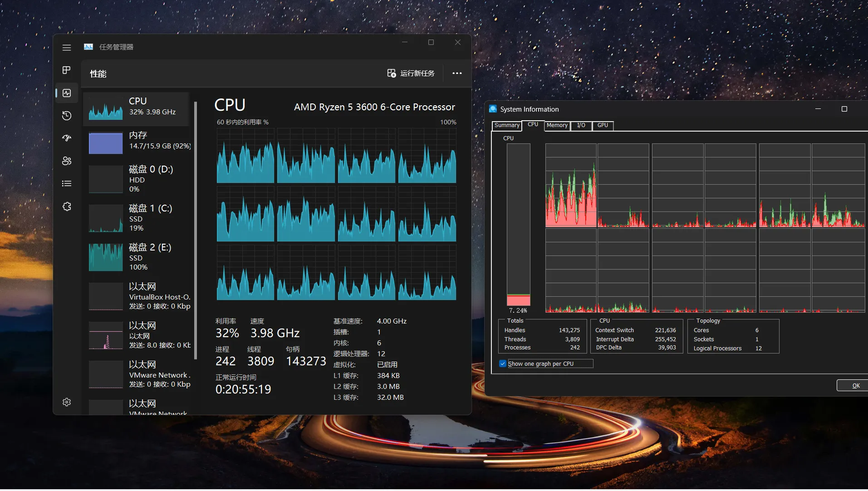Click the first per-CPU graph in System Information
Image resolution: width=868 pixels, height=491 pixels.
coord(571,186)
